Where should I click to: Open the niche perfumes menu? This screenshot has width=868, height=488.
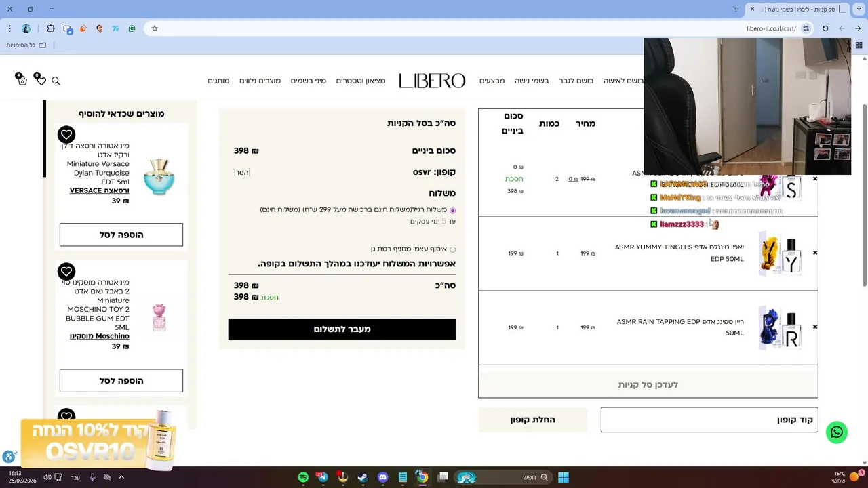(532, 81)
